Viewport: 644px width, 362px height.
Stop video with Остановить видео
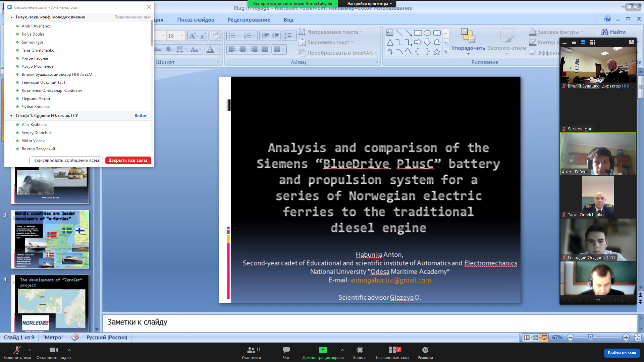(54, 353)
